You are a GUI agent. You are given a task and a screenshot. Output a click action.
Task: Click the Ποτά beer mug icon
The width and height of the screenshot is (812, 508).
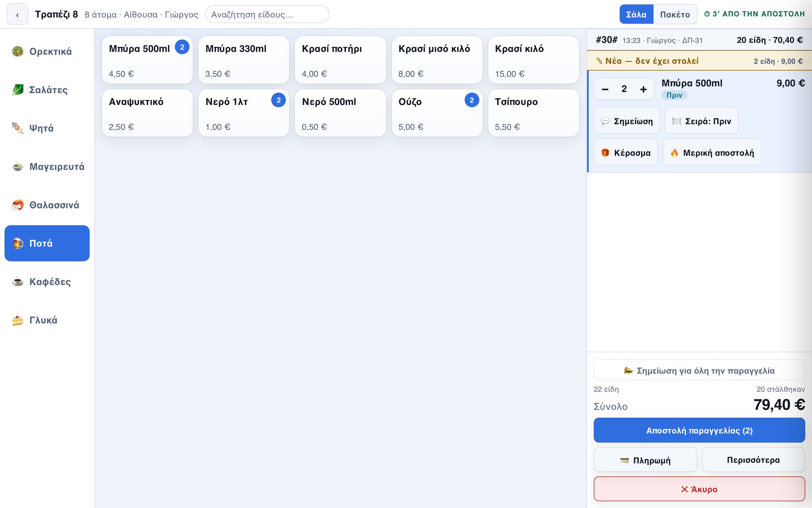(18, 243)
